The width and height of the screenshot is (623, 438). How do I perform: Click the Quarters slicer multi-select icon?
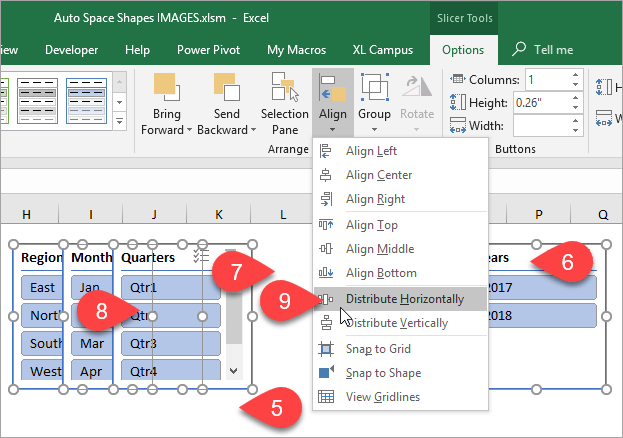tap(199, 257)
